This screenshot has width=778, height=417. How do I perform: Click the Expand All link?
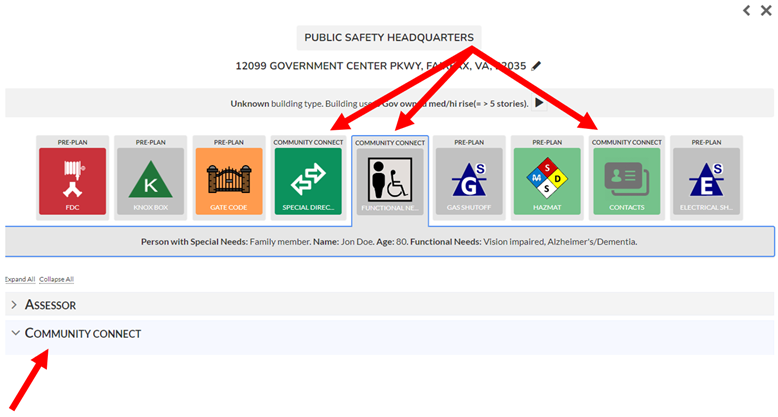pyautogui.click(x=19, y=279)
